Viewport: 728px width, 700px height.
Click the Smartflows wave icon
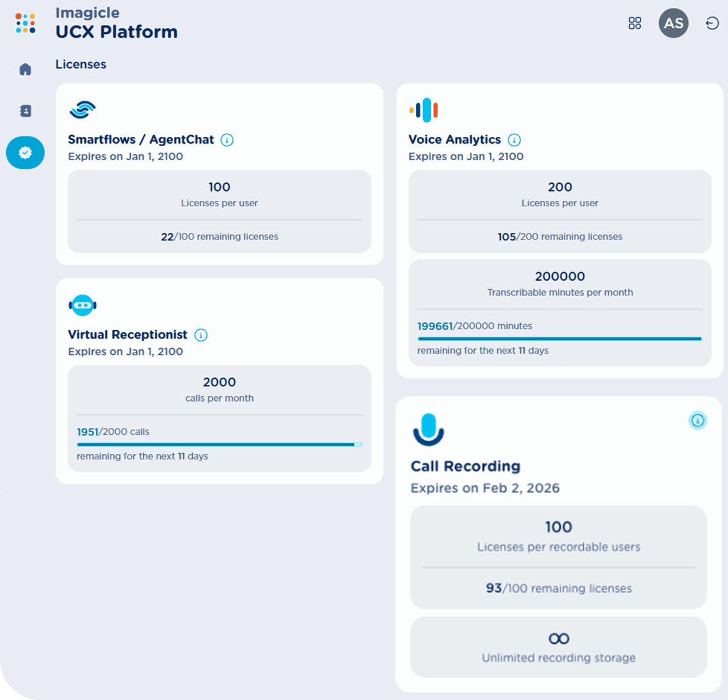coord(82,110)
